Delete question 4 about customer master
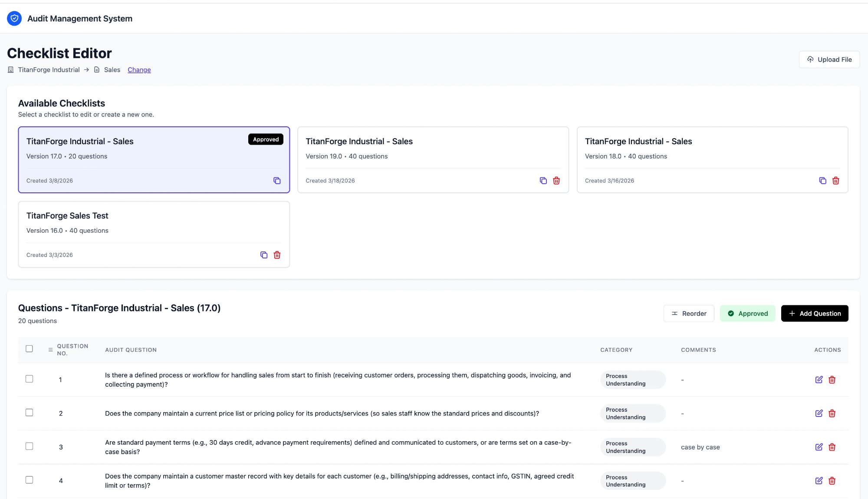Viewport: 868px width, 499px height. pos(832,481)
